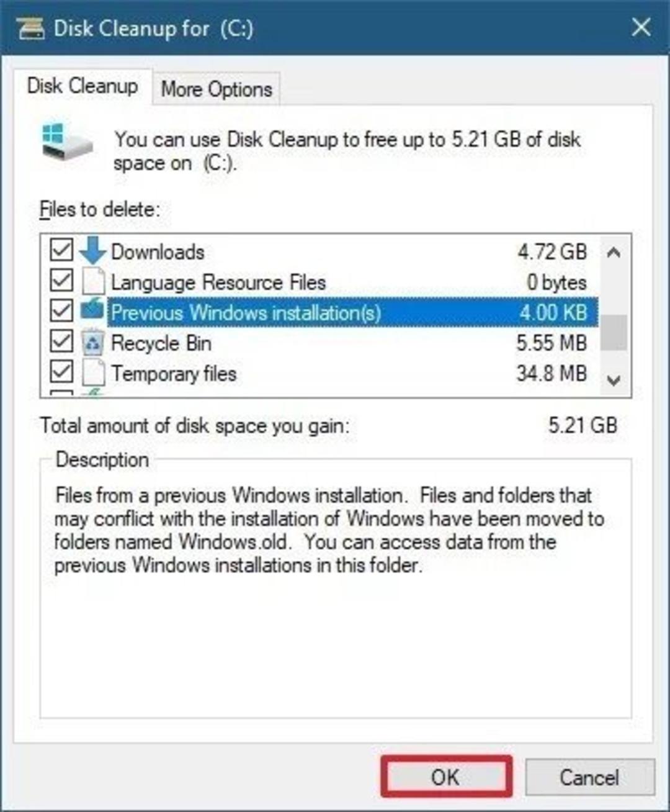Click the Previous Windows installation(s) icon
This screenshot has height=812, width=670.
[92, 310]
